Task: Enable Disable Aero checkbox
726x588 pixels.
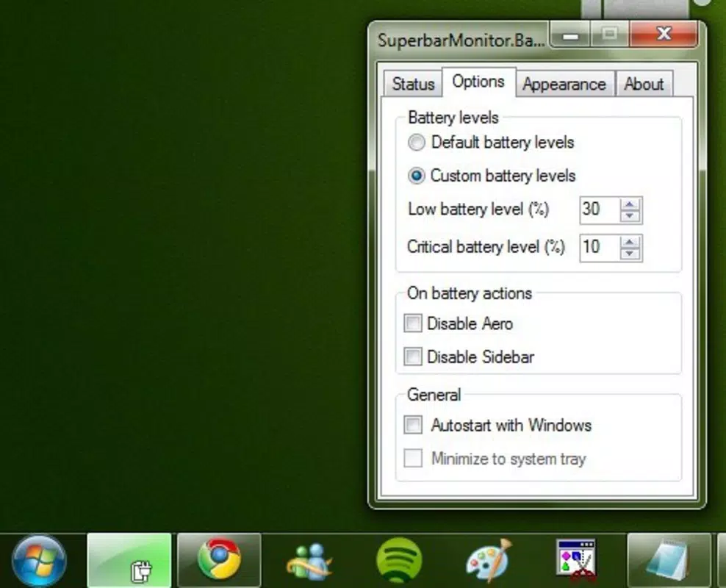Action: coord(412,323)
